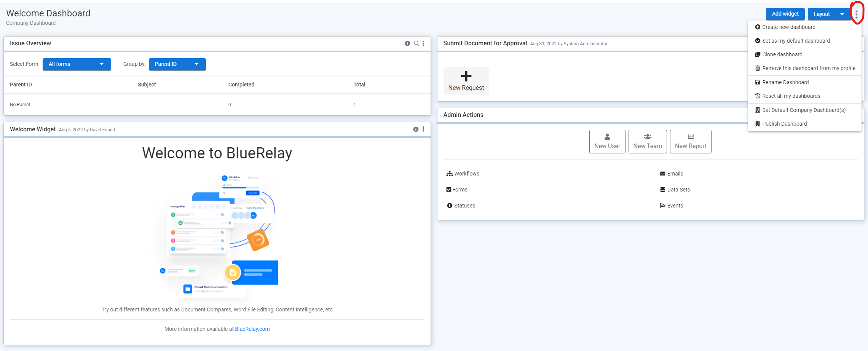
Task: Click the New User button
Action: point(607,142)
